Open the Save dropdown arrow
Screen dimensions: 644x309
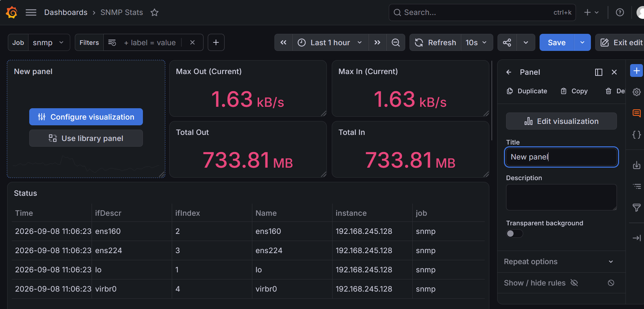(x=582, y=42)
